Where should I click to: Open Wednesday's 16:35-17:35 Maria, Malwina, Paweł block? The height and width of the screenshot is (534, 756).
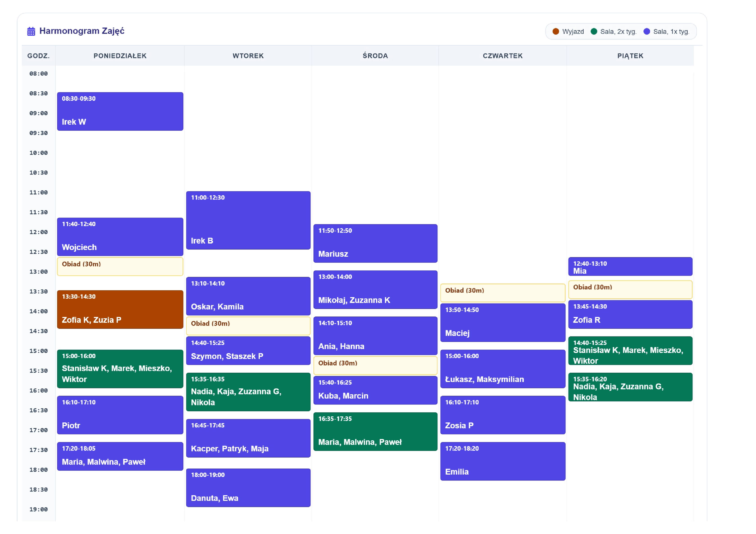coord(375,431)
